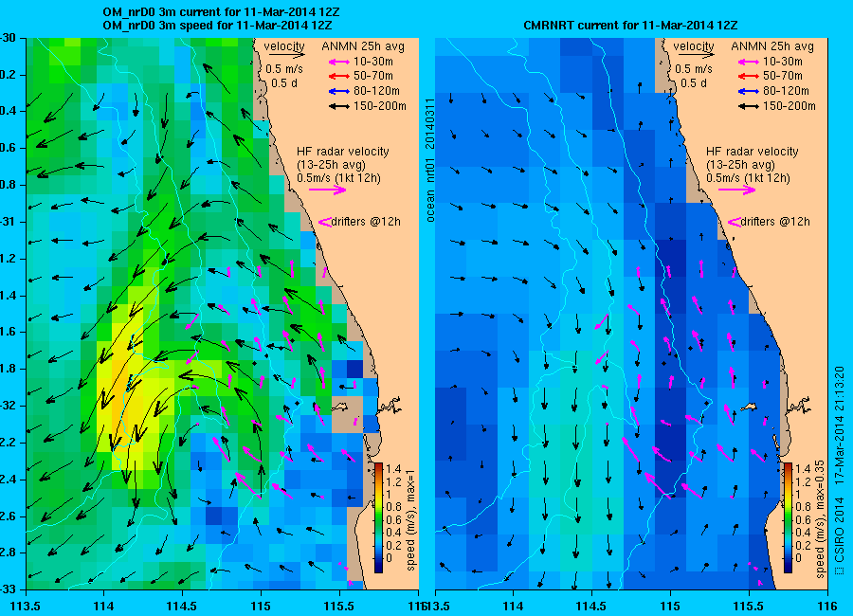Click the title 'OM_nrD0 3m current for 11-Mar-2014 12Z'

click(x=222, y=12)
